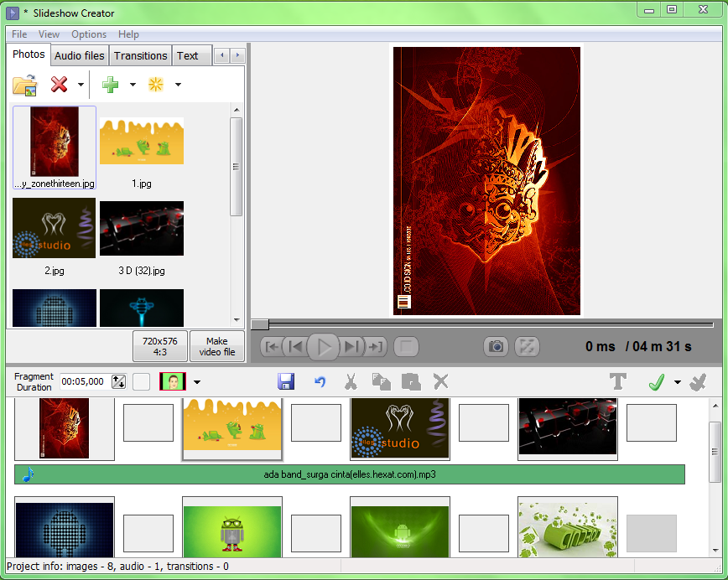Select the studio slide in the timeline
Viewport: 728px width, 580px height.
400,429
